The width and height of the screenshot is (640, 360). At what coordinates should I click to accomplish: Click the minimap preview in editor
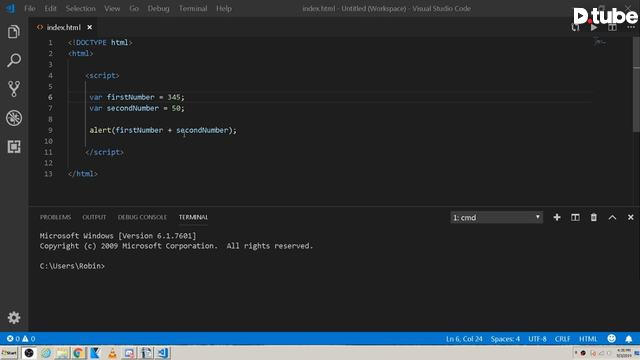click(599, 42)
